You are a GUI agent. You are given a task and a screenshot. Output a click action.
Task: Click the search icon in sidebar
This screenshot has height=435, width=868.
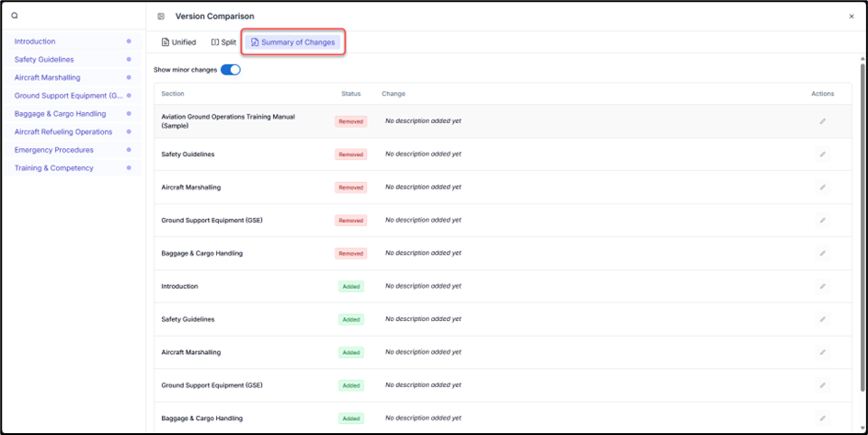(15, 16)
